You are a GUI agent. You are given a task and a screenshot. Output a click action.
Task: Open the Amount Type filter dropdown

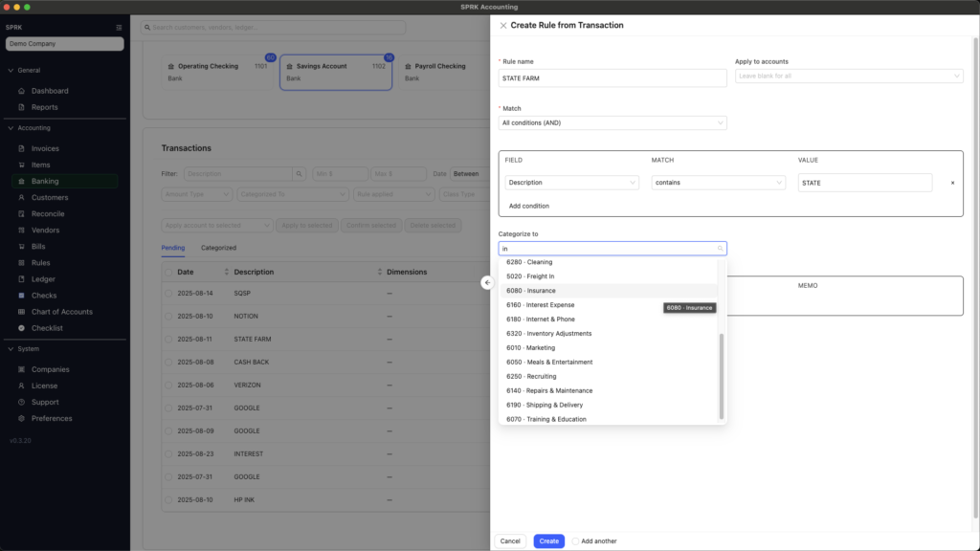point(197,194)
